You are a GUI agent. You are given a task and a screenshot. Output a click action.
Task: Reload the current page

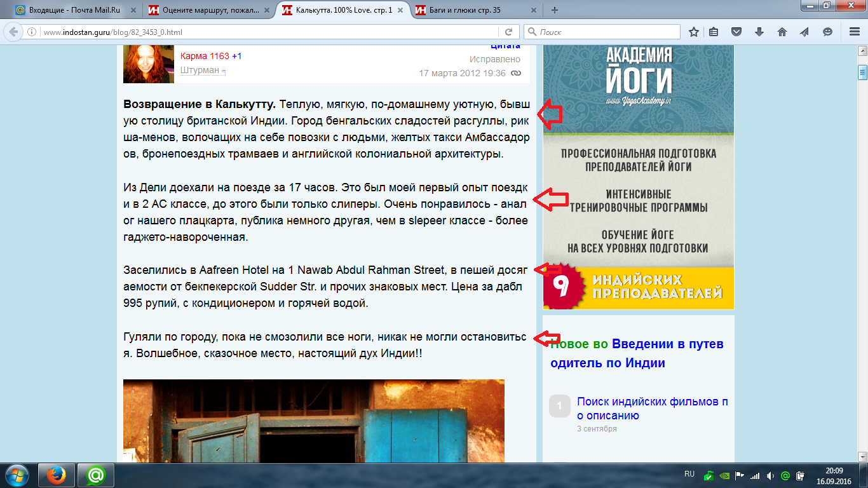pos(508,32)
